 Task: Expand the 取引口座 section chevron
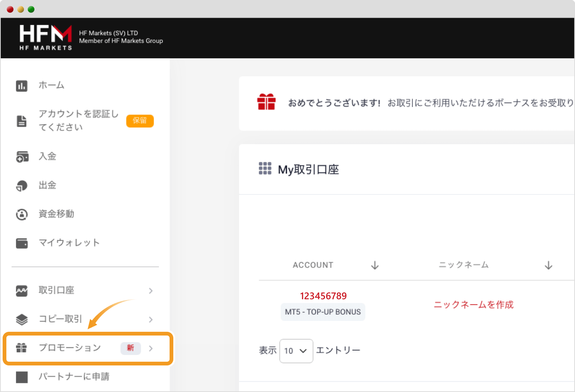(151, 291)
